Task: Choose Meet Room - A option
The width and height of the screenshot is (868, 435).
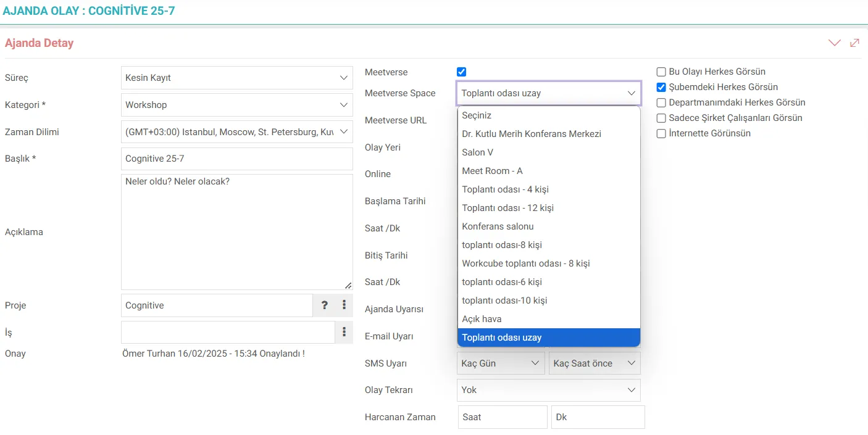Action: [x=549, y=171]
